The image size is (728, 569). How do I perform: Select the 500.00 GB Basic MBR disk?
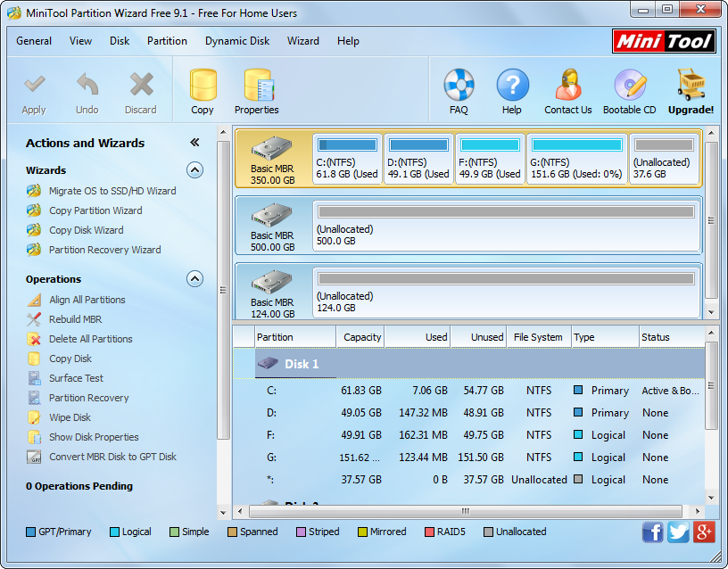(x=273, y=226)
